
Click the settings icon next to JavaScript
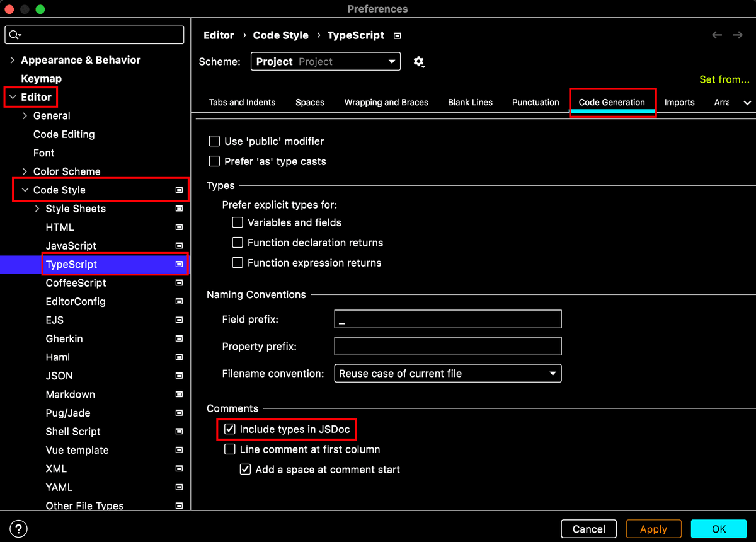pyautogui.click(x=178, y=245)
